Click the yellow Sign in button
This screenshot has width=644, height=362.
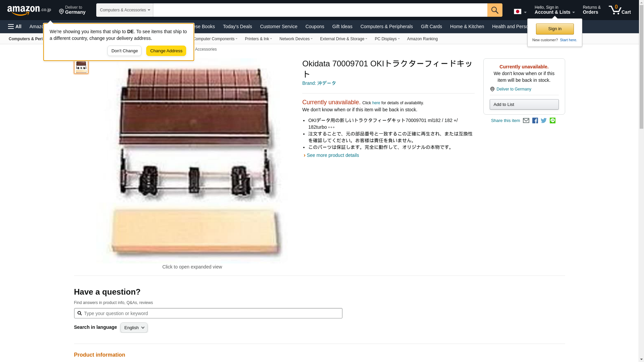point(555,29)
